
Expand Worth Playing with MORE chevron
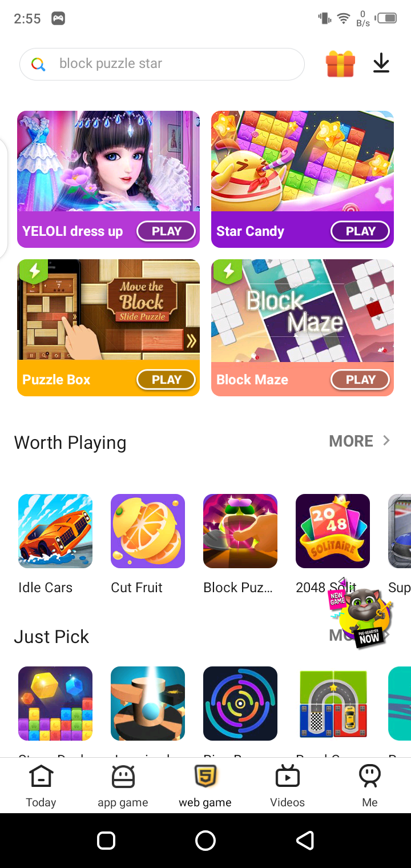coord(360,441)
